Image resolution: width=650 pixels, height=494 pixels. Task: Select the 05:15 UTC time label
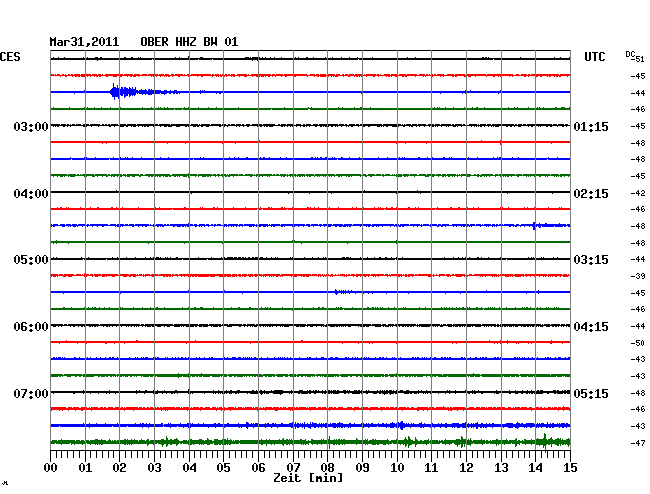point(591,393)
